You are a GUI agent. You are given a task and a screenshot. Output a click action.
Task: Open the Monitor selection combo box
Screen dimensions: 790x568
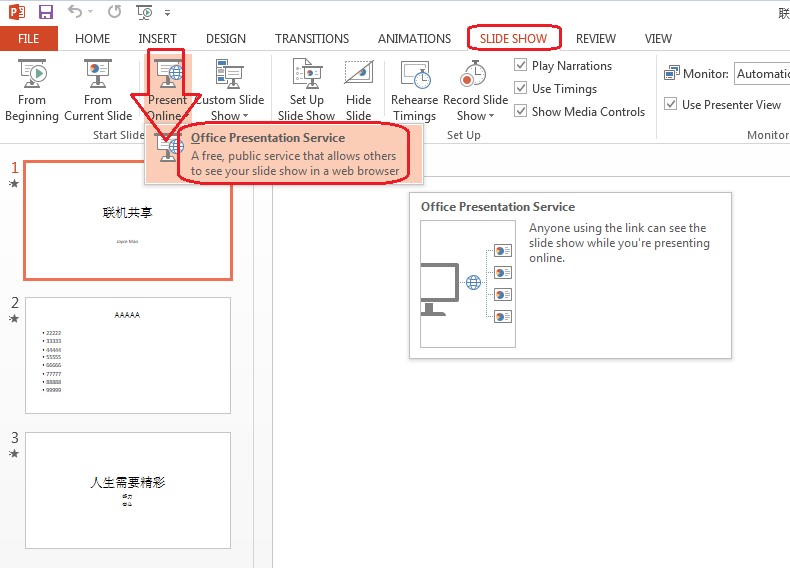pos(762,74)
